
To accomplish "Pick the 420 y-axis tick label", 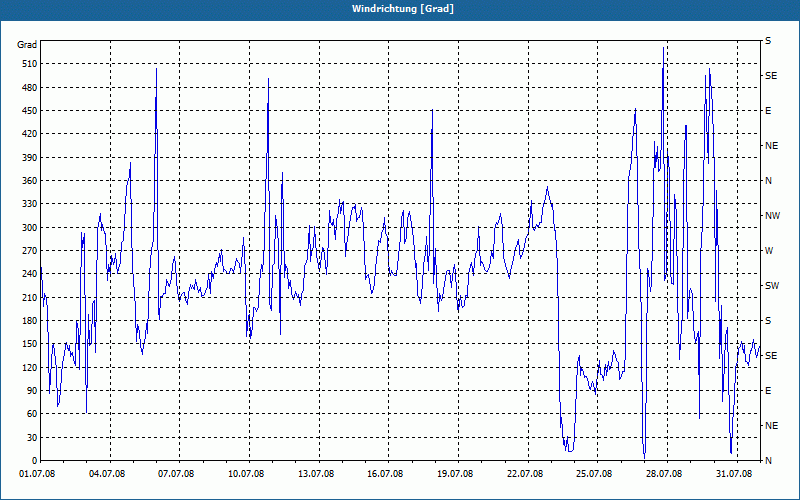I will [30, 134].
